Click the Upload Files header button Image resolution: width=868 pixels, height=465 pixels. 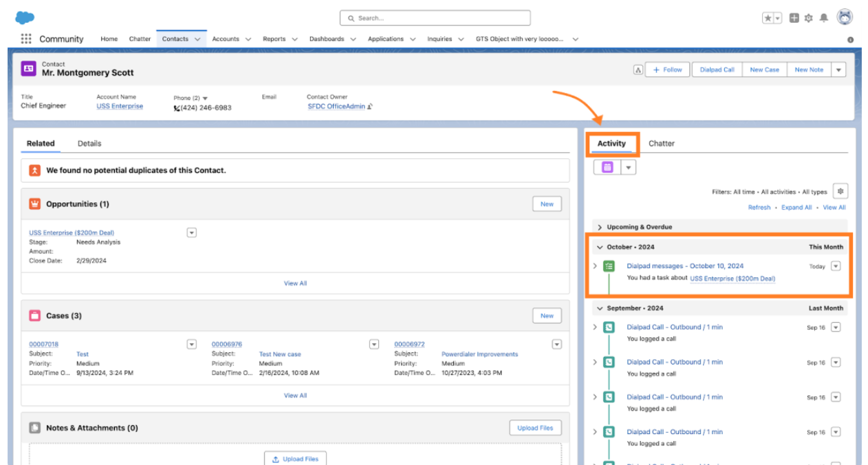[x=535, y=428]
